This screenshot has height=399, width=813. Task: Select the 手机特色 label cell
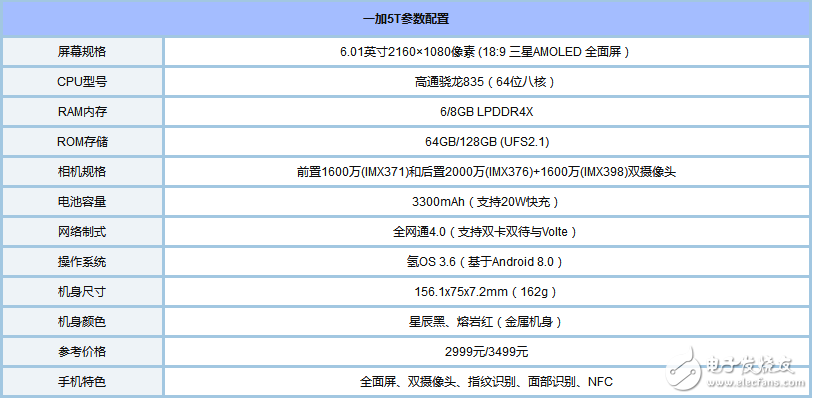(82, 382)
